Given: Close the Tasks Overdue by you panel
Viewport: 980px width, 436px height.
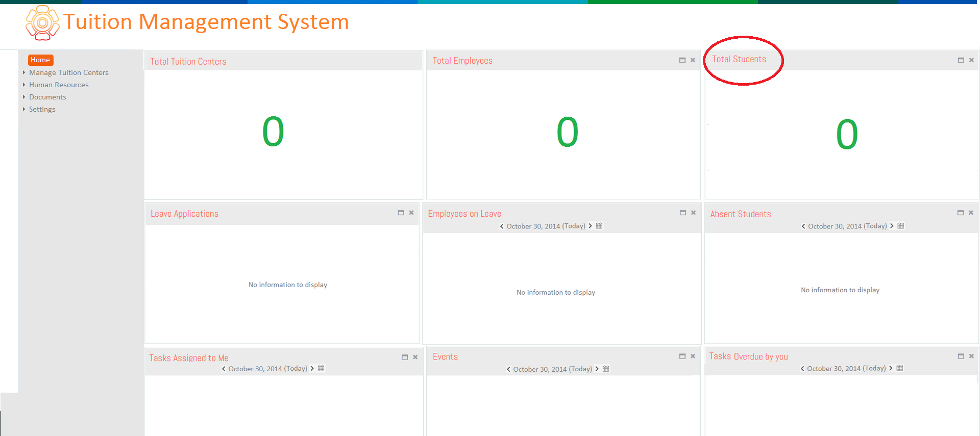Looking at the screenshot, I should point(972,356).
